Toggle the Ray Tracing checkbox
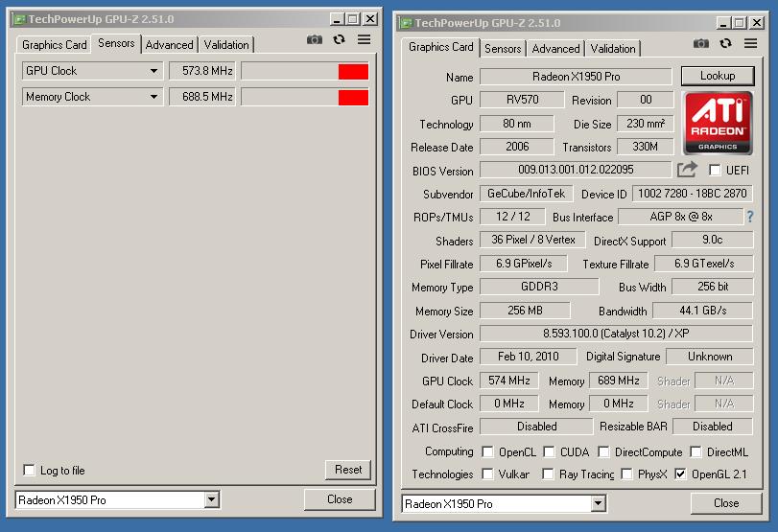The width and height of the screenshot is (778, 532). pyautogui.click(x=548, y=474)
